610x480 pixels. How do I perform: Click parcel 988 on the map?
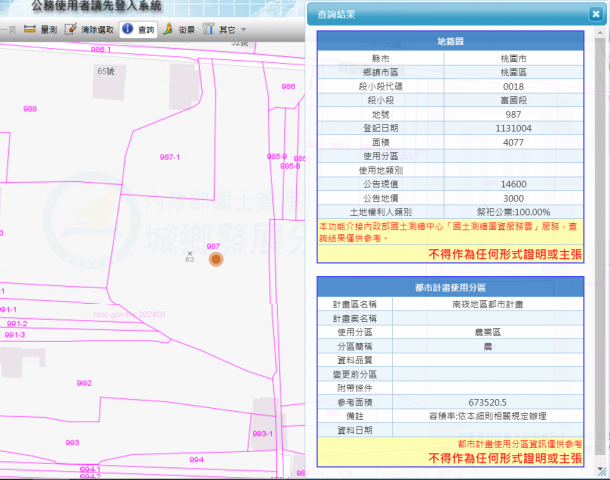click(x=30, y=108)
